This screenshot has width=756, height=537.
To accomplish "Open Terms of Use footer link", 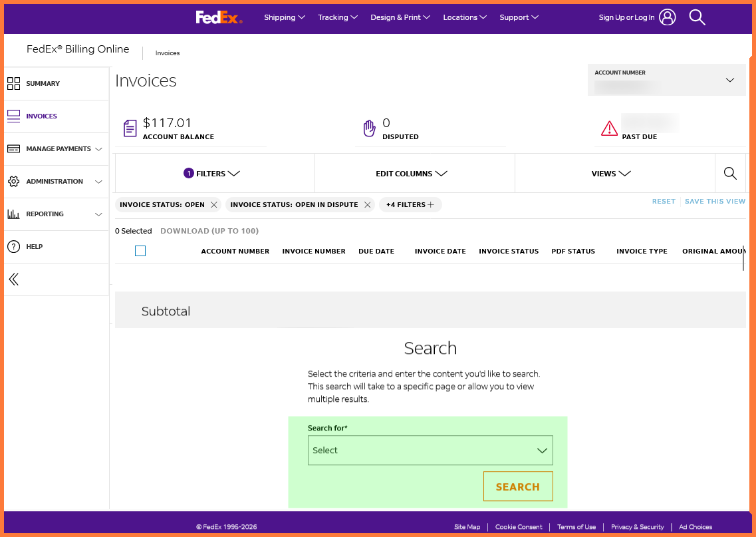I will [576, 527].
